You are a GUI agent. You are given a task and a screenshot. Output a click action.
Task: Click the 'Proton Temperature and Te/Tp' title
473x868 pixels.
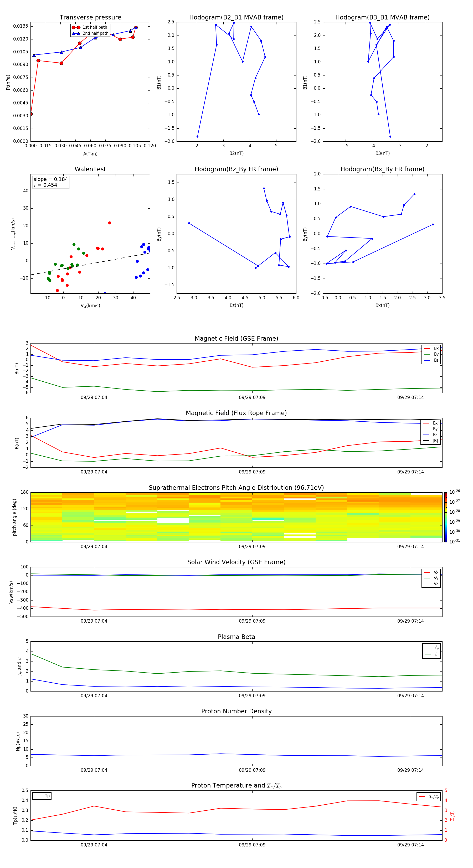pyautogui.click(x=236, y=786)
